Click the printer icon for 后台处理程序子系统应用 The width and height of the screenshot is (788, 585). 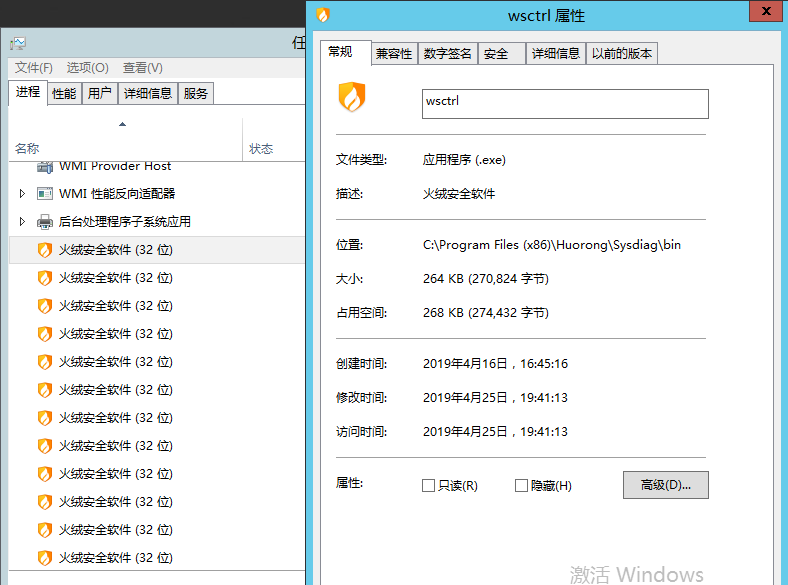[45, 222]
